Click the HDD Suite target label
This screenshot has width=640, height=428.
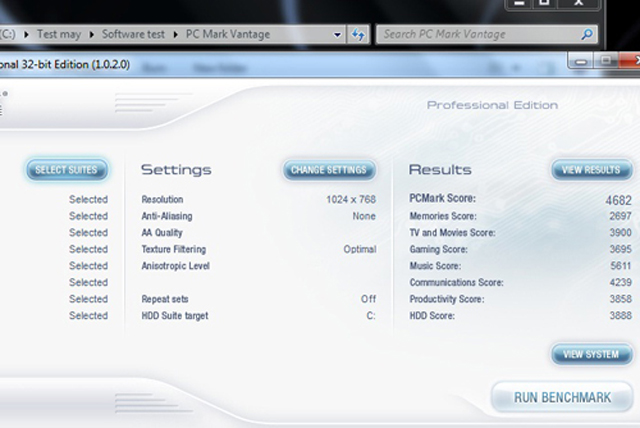tap(175, 316)
